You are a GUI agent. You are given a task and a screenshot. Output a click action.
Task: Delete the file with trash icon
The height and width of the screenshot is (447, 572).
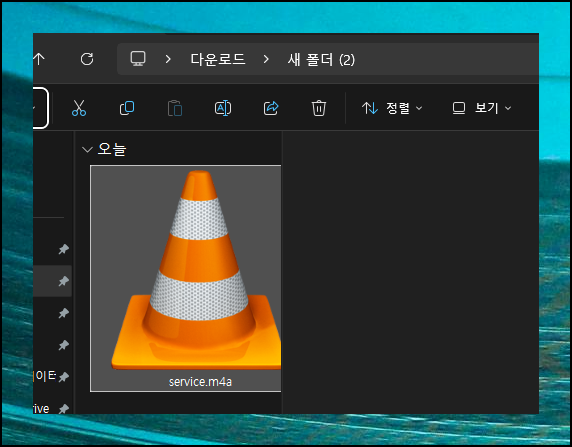pyautogui.click(x=318, y=108)
